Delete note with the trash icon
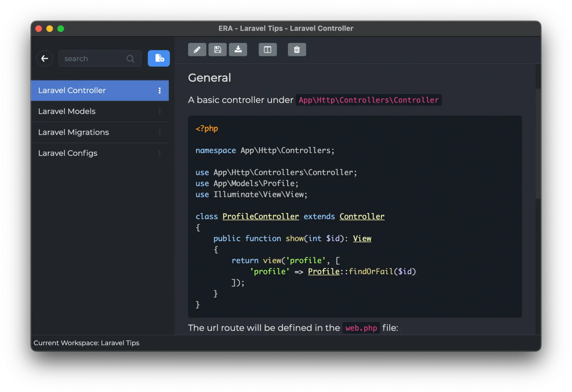Viewport: 572px width, 392px height. (297, 50)
